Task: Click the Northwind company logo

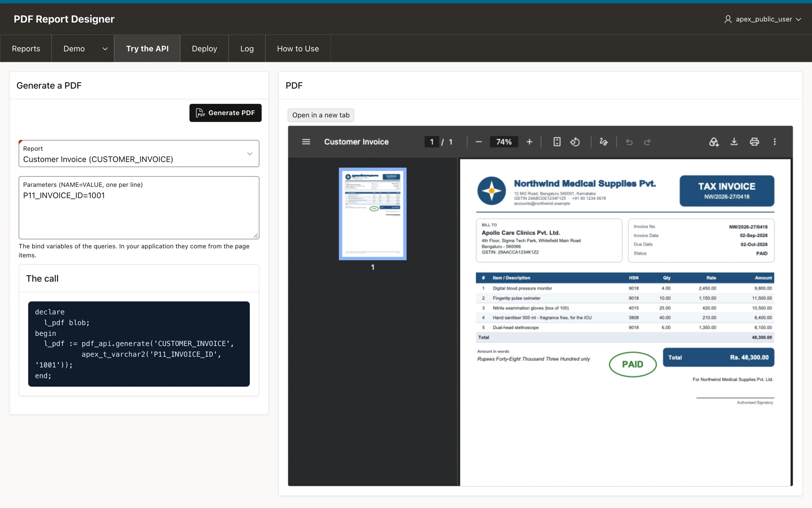Action: [x=491, y=191]
